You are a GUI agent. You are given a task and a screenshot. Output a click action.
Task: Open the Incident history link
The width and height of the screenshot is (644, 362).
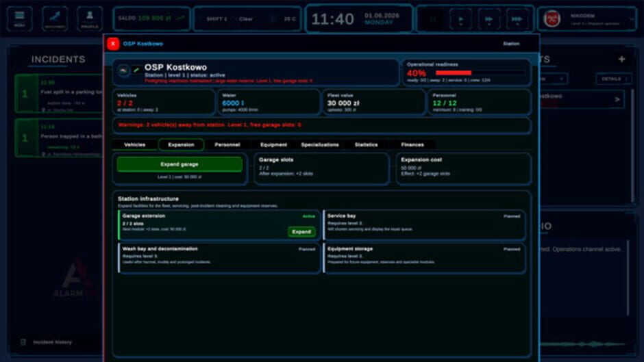[x=52, y=342]
